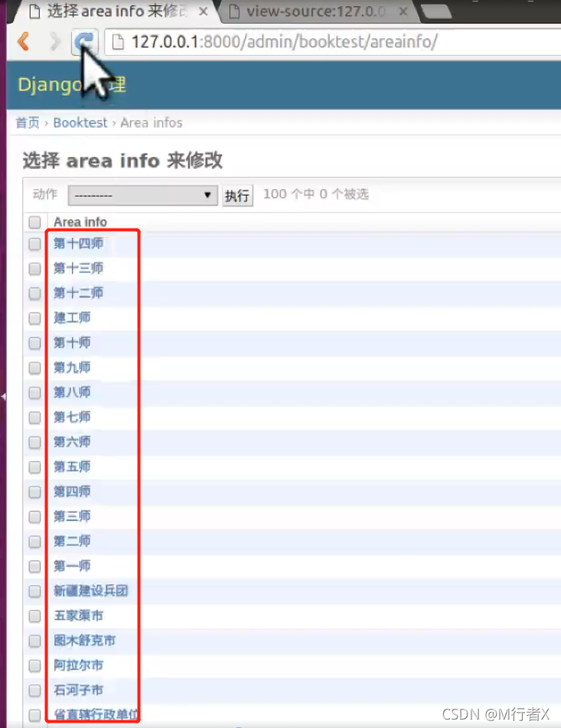Check the box for 第十四师
The width and height of the screenshot is (561, 728).
pos(35,244)
